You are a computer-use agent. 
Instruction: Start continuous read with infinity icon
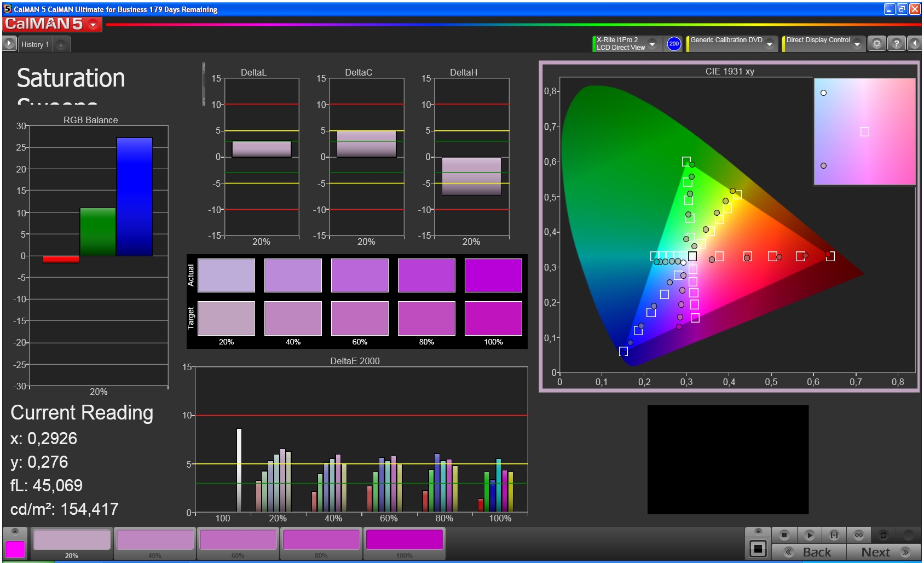858,535
